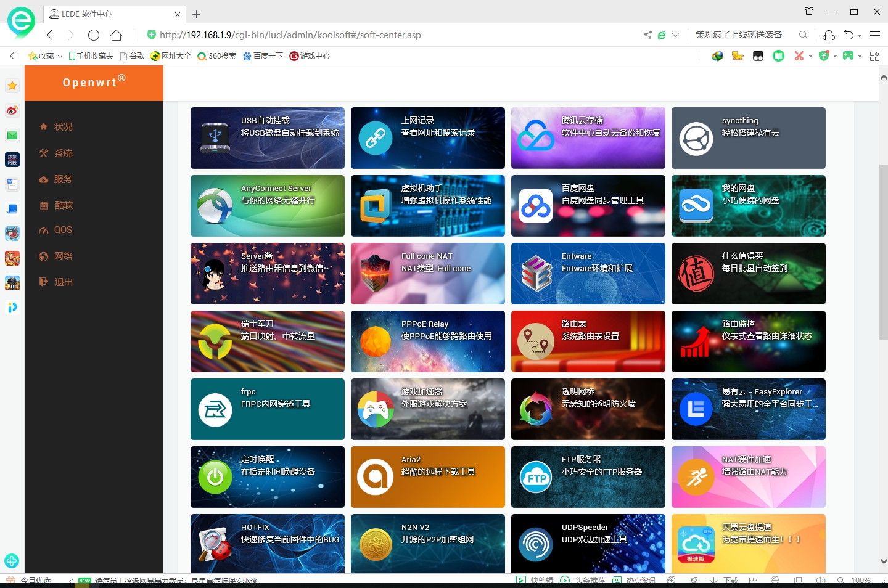Click the sidebar favorites star icon
The width and height of the screenshot is (888, 588).
(12, 86)
